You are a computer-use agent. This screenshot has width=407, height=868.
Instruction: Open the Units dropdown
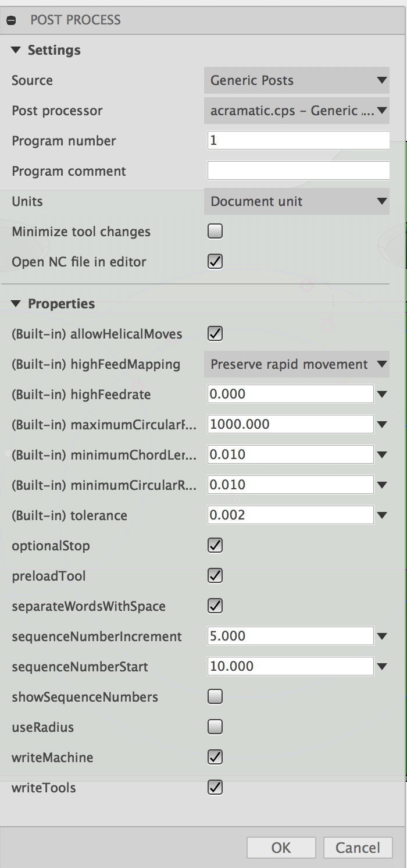(297, 201)
